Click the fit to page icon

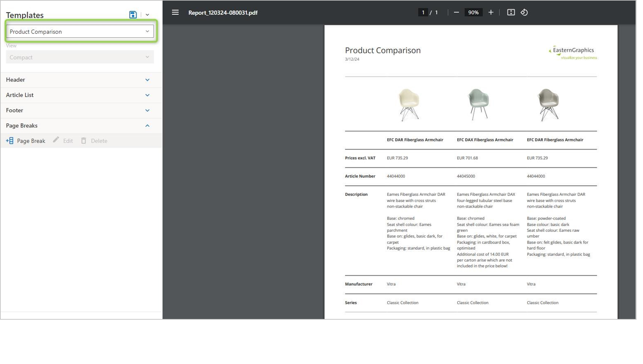tap(511, 12)
